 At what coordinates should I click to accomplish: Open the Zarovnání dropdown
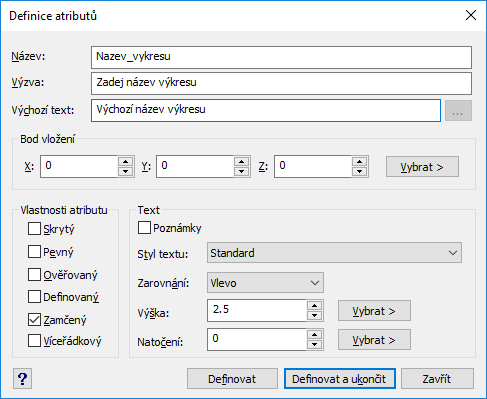[x=265, y=283]
